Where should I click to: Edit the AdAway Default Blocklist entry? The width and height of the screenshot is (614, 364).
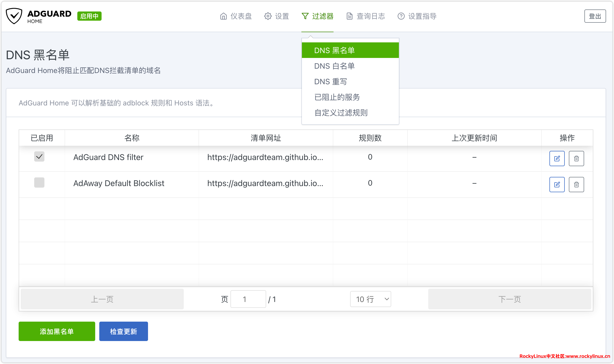(557, 185)
